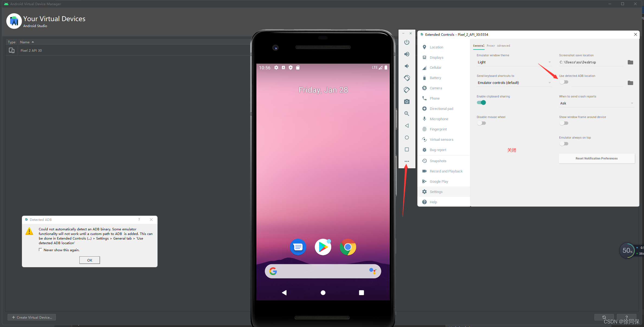This screenshot has height=327, width=644.
Task: Expand When to send crash reports dropdown
Action: pos(634,103)
